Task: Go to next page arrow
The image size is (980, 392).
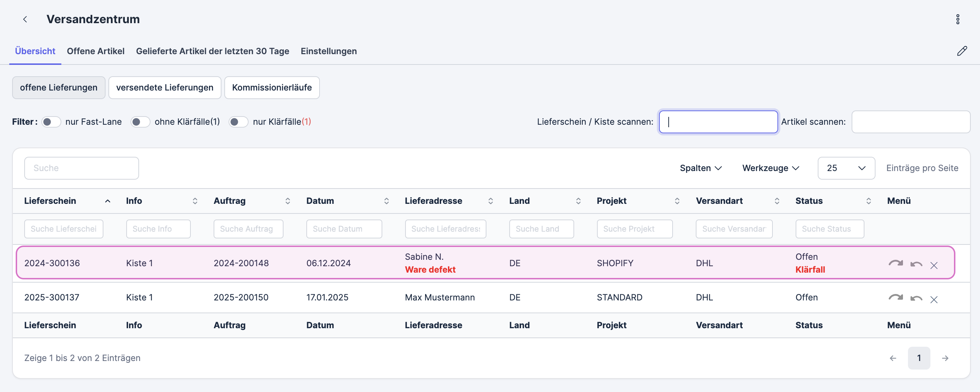Action: 945,358
